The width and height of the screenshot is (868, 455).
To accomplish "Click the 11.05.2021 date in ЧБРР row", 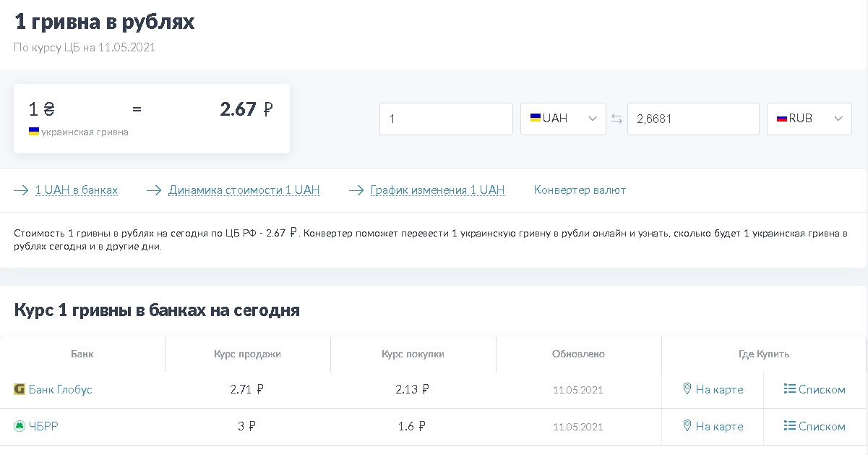I will click(x=578, y=427).
